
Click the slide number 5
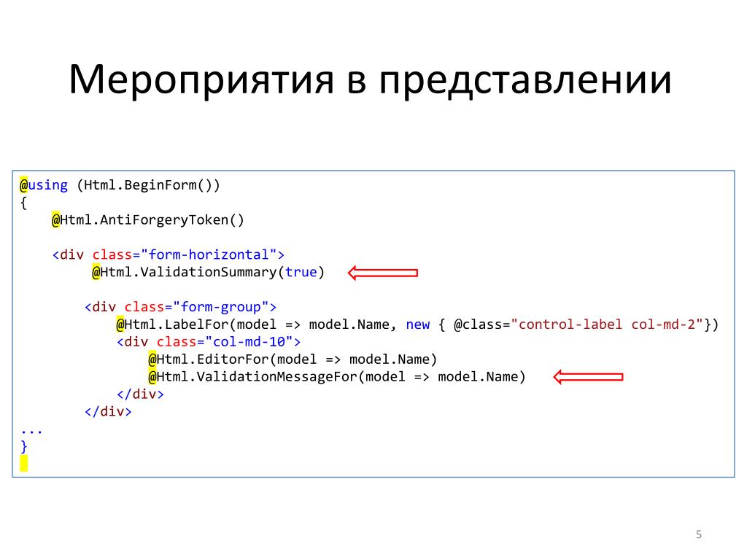pyautogui.click(x=698, y=534)
